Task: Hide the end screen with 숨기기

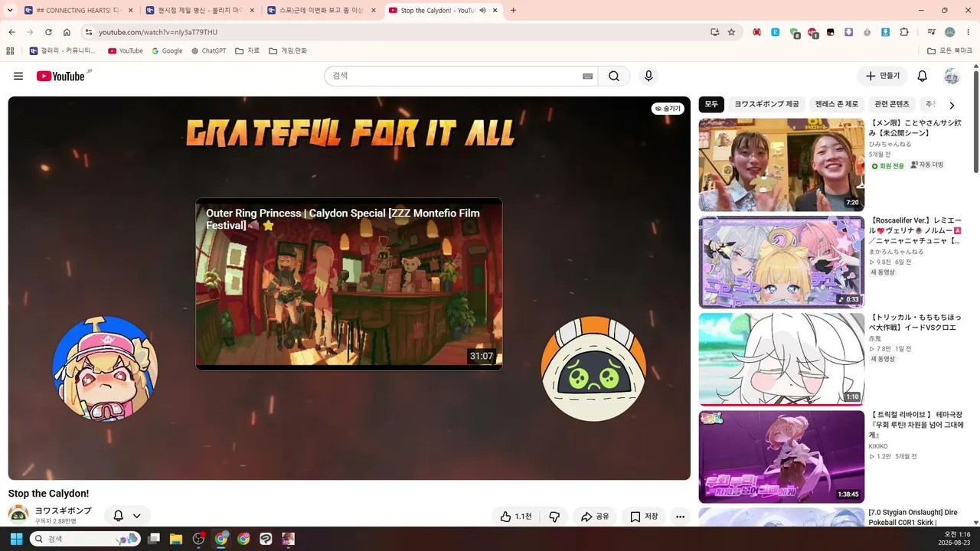Action: pos(668,109)
